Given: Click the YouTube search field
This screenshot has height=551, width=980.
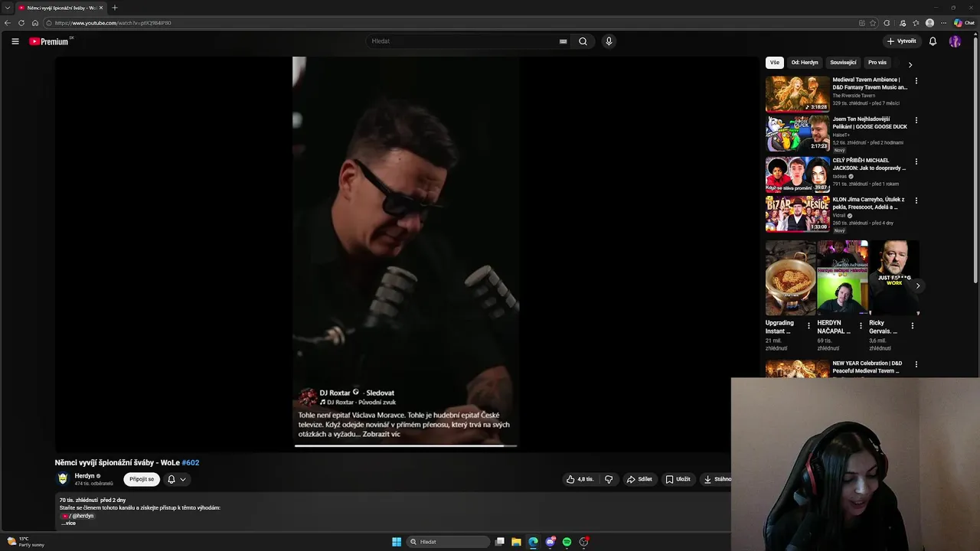Looking at the screenshot, I should pyautogui.click(x=463, y=41).
